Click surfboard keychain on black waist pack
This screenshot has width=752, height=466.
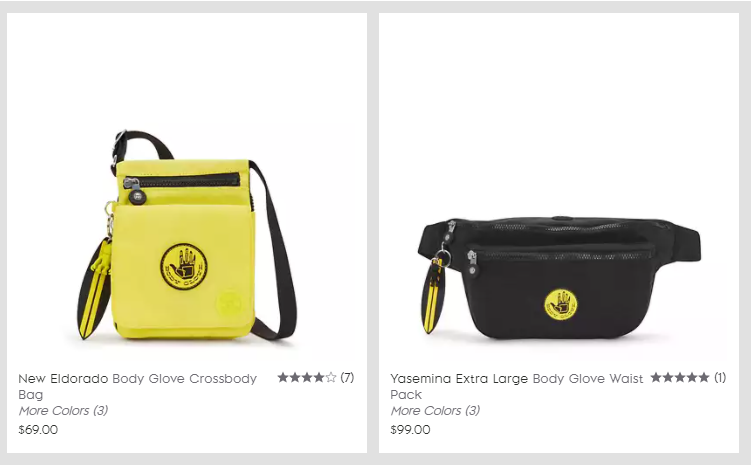tap(434, 295)
